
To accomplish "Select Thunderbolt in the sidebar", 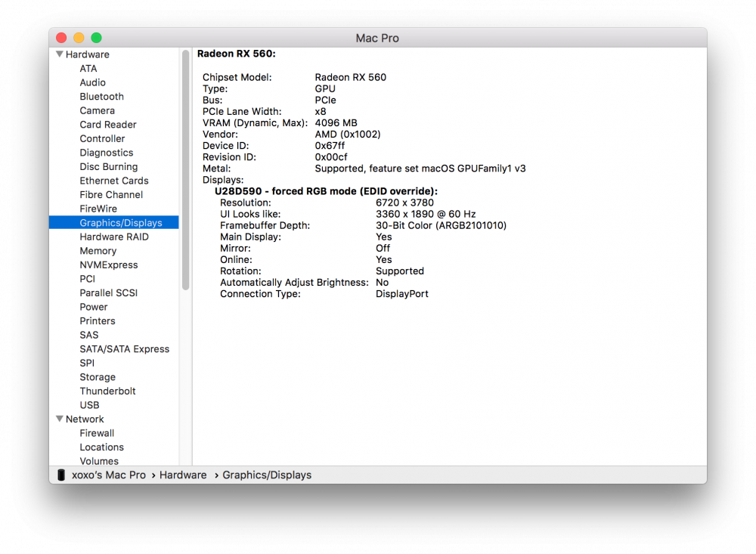I will pos(107,391).
